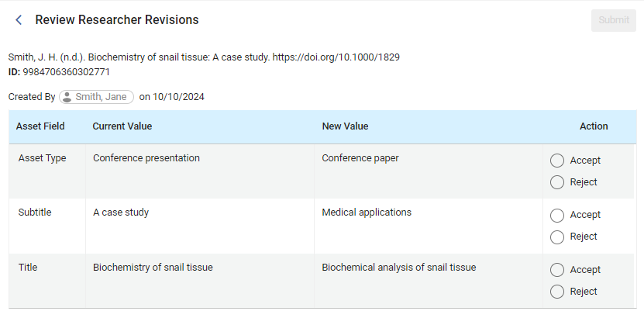Accept the Subtitle revision
Image resolution: width=644 pixels, height=318 pixels.
click(556, 215)
